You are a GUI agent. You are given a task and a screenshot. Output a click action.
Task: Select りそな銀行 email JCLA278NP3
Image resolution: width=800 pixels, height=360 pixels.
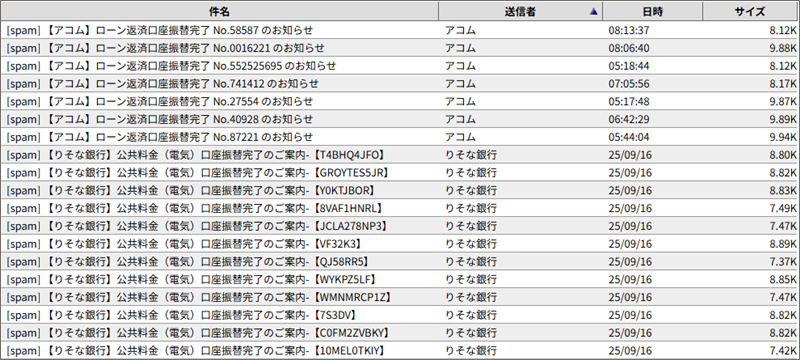coord(400,226)
